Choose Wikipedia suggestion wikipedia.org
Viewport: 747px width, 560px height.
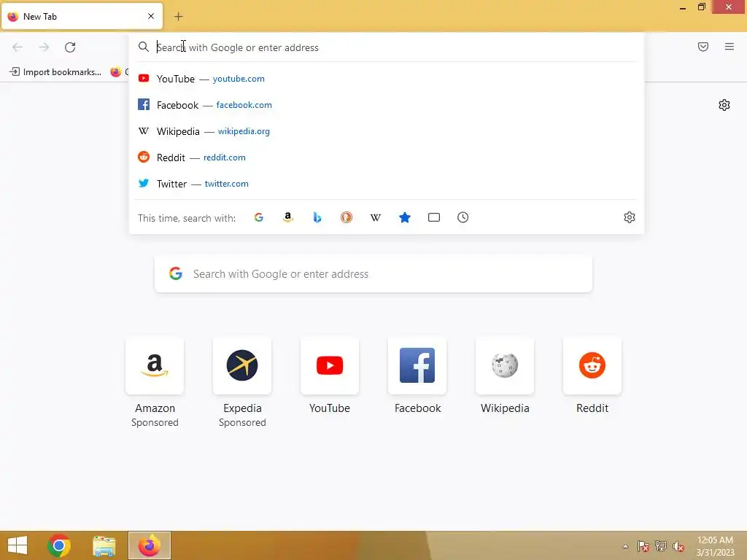(x=387, y=131)
